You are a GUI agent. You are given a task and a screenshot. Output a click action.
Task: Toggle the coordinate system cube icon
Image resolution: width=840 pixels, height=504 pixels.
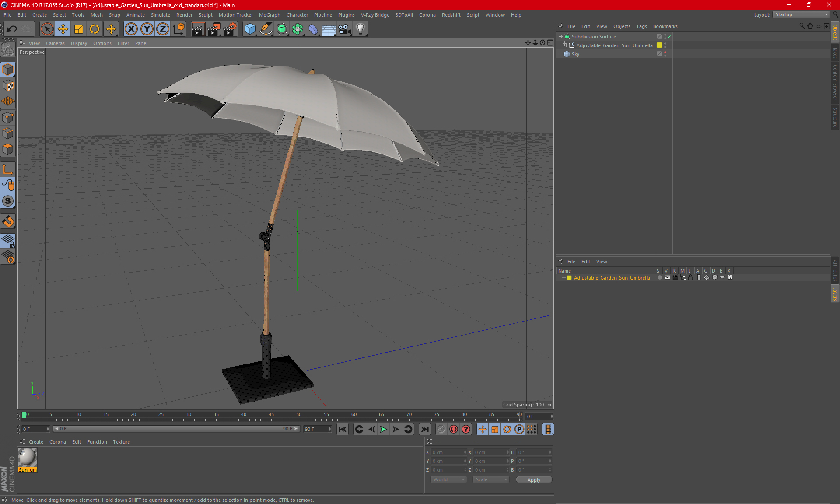tap(178, 29)
